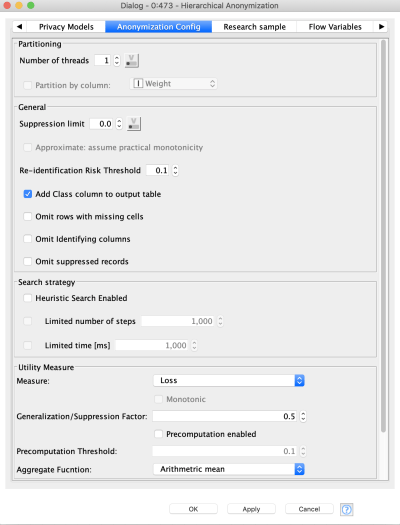Toggle the Monotonic checkbox
Viewport: 400px width, 525px height.
pos(158,399)
